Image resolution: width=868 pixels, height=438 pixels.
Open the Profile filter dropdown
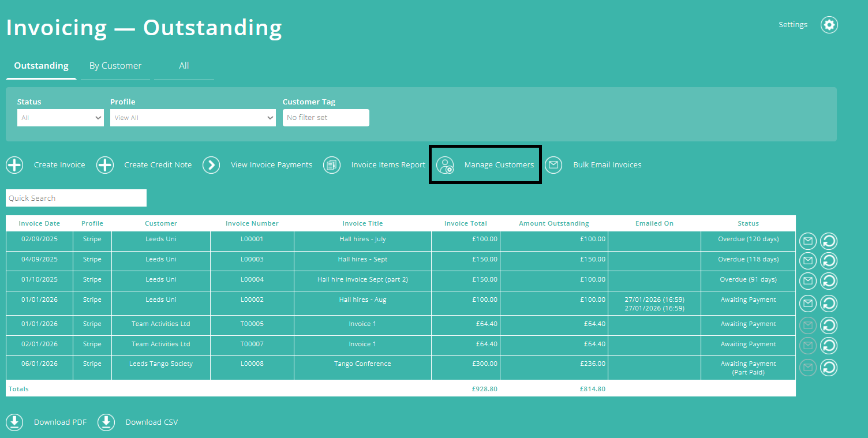(193, 118)
